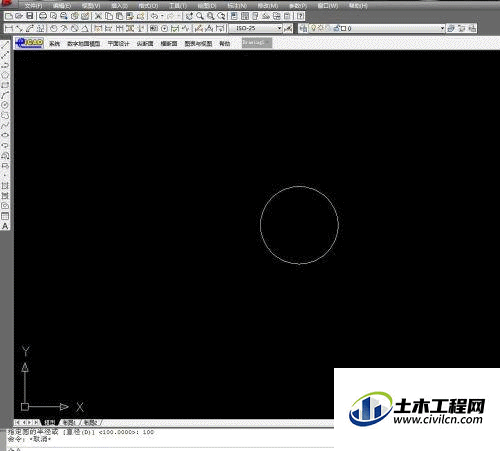Select the Table tool
This screenshot has width=500, height=451.
coord(5,216)
